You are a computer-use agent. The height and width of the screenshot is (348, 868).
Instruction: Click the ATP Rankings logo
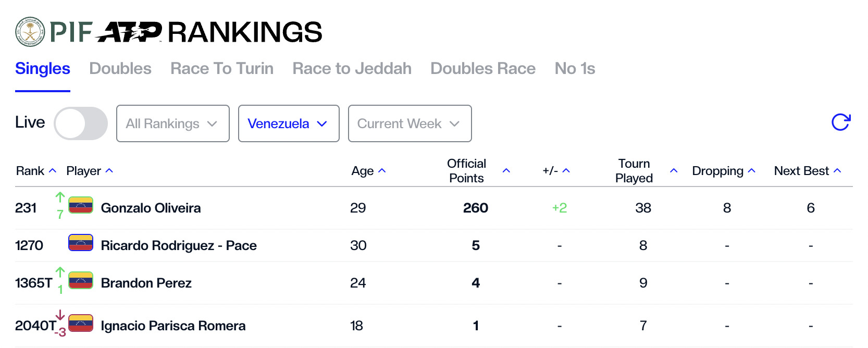click(x=208, y=32)
